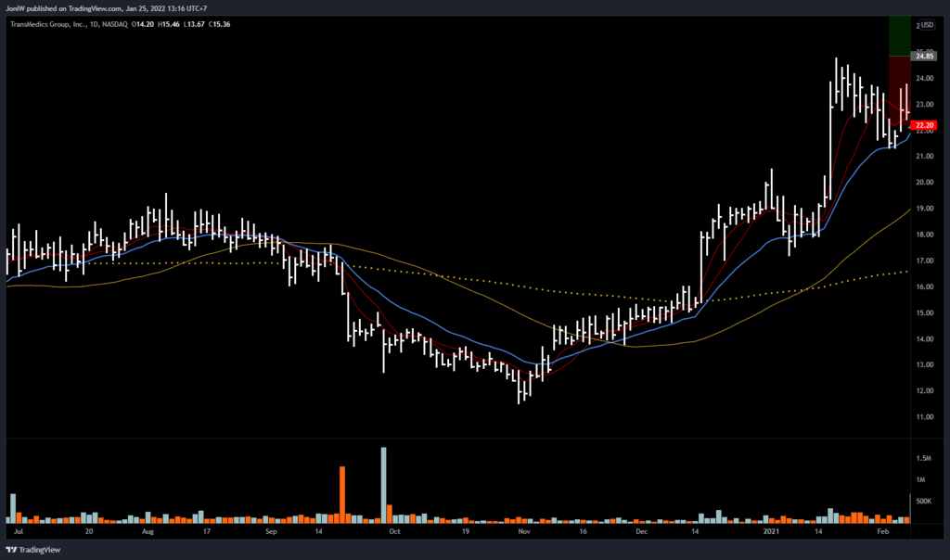Click the TradingView wordmark in footer
950x560 pixels.
(x=42, y=549)
